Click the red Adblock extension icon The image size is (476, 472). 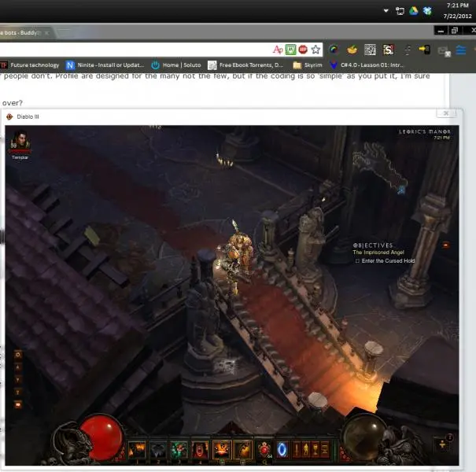(x=303, y=50)
